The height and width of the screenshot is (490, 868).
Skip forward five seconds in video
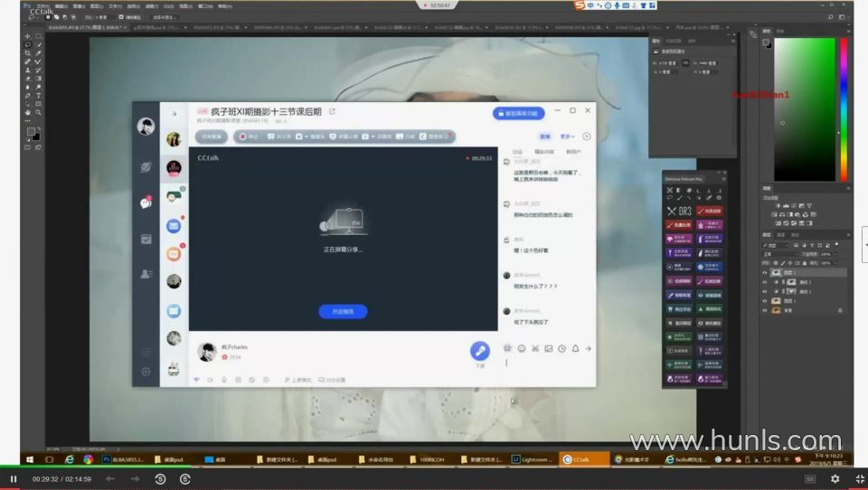point(184,479)
